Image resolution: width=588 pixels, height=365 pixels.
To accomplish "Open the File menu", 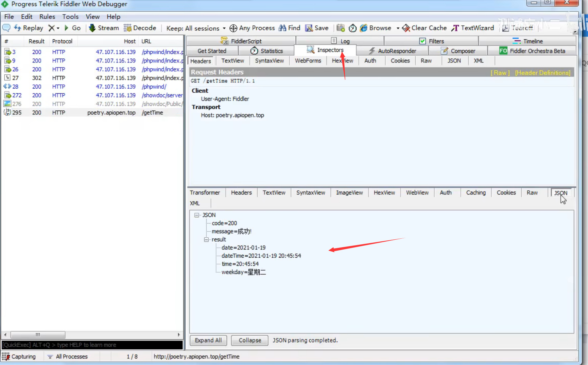I will point(9,17).
